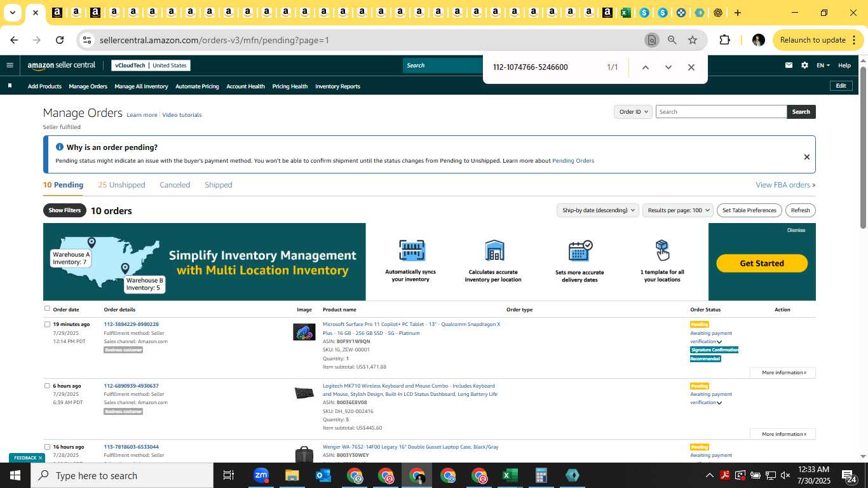
Task: Select all orders with header checkbox
Action: point(47,309)
